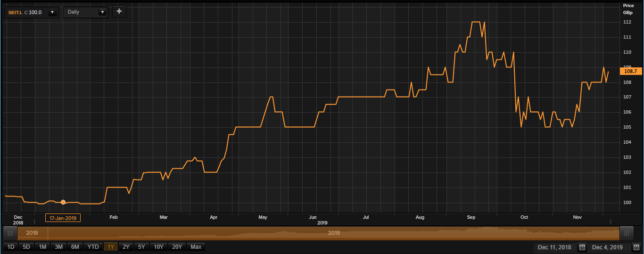
Task: Select the 5D time range
Action: click(x=26, y=246)
